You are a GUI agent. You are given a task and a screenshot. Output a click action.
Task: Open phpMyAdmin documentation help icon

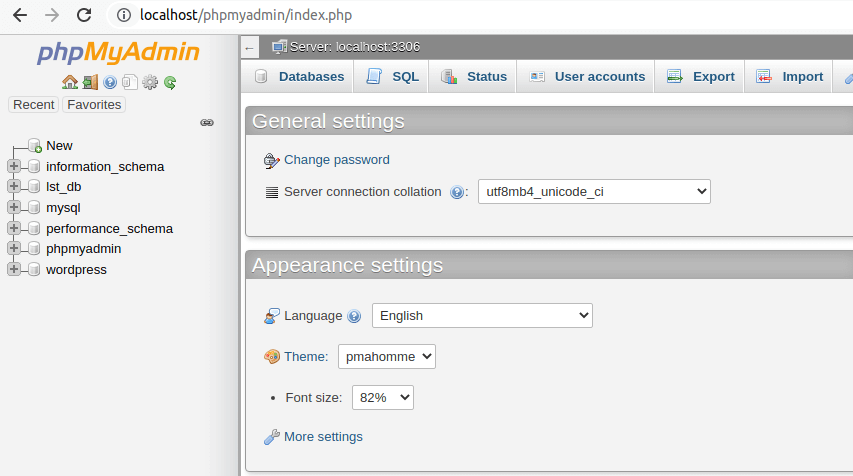110,82
